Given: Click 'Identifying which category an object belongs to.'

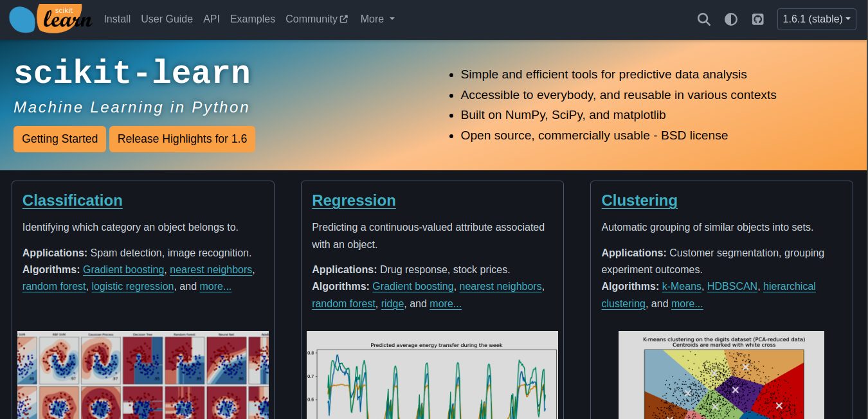Looking at the screenshot, I should coord(131,227).
